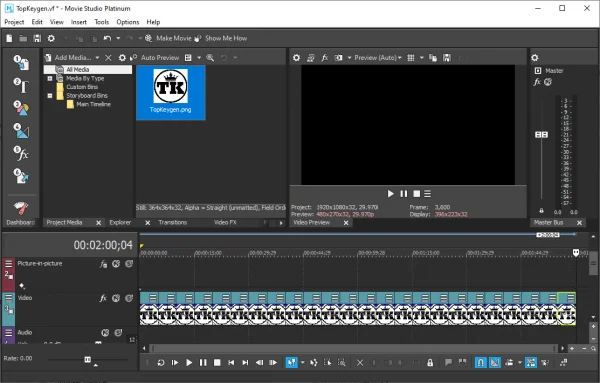Open Video track FX
The image size is (600, 383).
pyautogui.click(x=103, y=298)
